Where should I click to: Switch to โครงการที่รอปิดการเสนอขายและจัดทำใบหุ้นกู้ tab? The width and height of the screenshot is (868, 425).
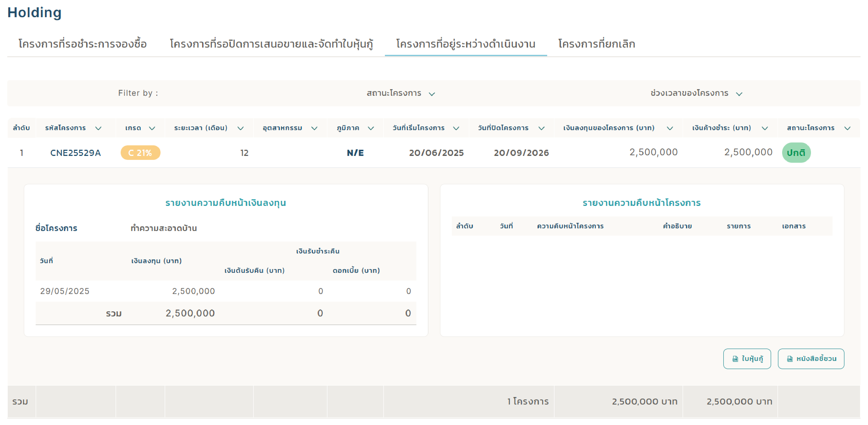[271, 44]
